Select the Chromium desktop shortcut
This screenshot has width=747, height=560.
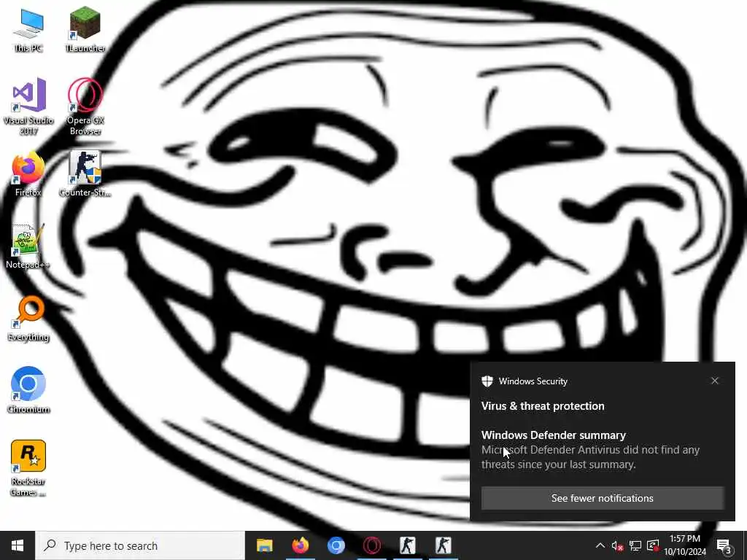(x=28, y=389)
